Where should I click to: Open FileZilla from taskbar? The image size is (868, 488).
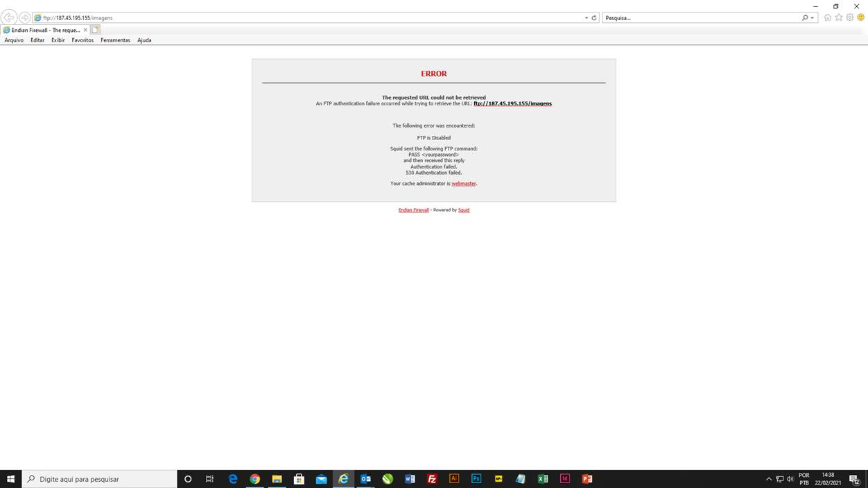point(432,479)
